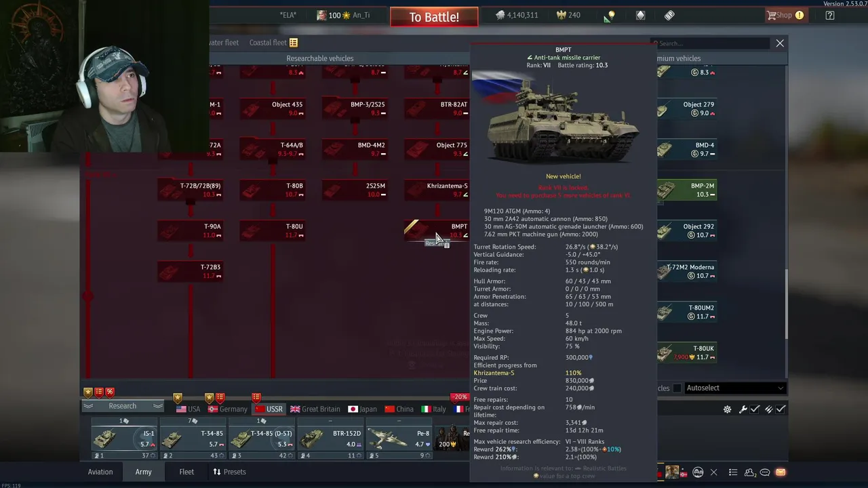Select premium BMP-2M vehicle
Viewport: 868px width, 488px height.
pyautogui.click(x=687, y=190)
